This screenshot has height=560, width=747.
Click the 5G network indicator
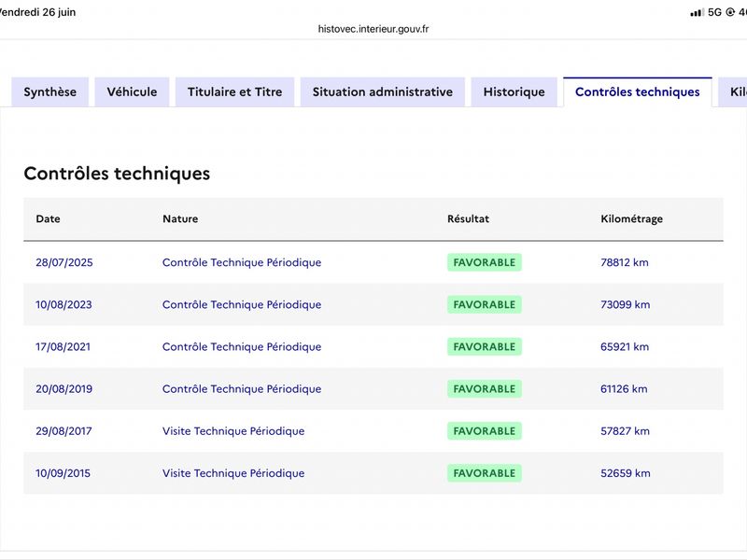714,12
